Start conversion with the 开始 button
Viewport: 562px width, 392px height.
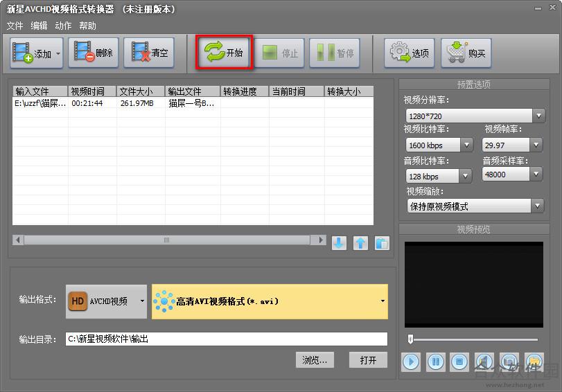[x=225, y=53]
